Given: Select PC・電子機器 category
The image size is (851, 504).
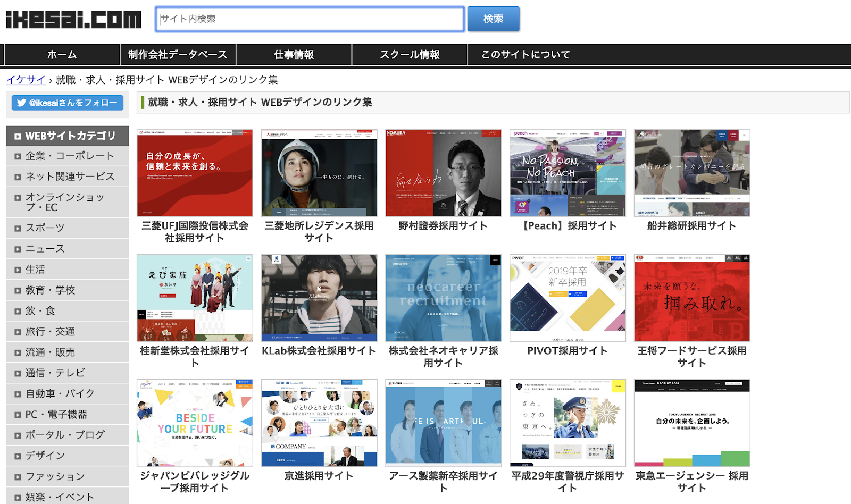Looking at the screenshot, I should pyautogui.click(x=68, y=415).
